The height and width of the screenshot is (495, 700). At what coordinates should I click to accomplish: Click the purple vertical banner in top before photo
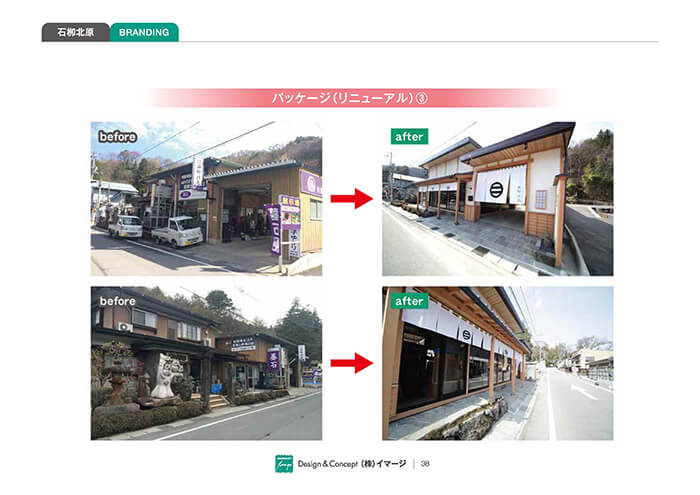point(272,227)
